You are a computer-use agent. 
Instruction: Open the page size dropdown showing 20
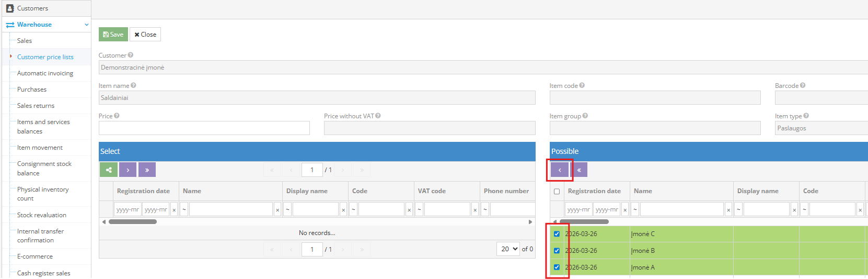coord(508,249)
